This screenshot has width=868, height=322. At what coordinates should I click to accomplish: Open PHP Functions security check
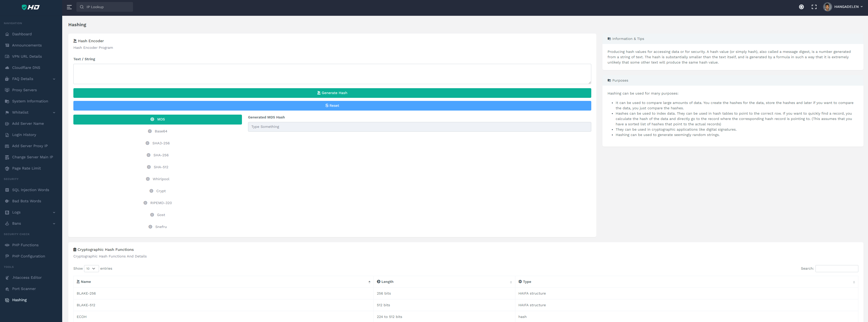tap(25, 245)
